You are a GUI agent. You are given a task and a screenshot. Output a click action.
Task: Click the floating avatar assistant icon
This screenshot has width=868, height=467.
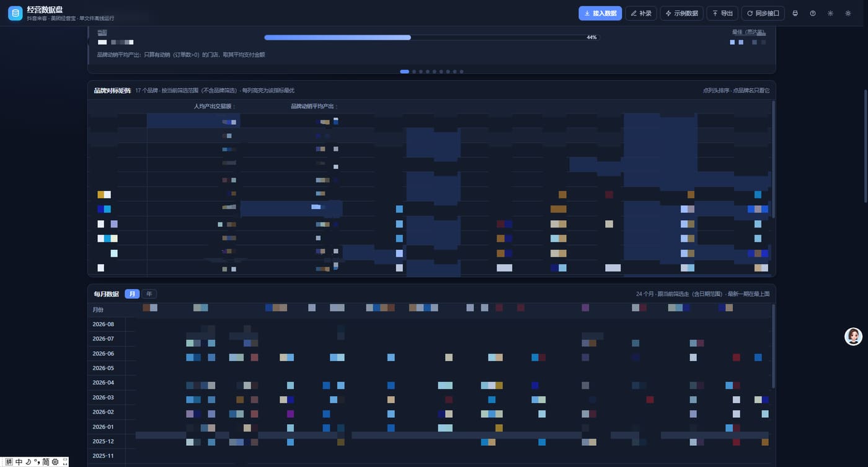(854, 336)
